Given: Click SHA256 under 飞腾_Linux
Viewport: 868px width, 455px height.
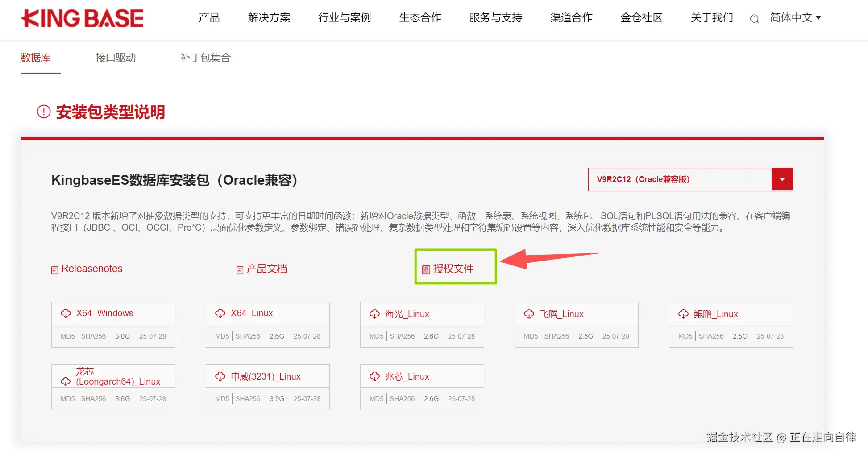Looking at the screenshot, I should point(557,336).
